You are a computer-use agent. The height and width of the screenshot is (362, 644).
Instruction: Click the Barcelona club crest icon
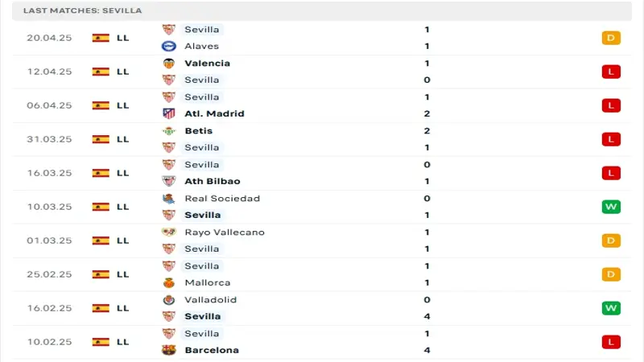pyautogui.click(x=169, y=350)
